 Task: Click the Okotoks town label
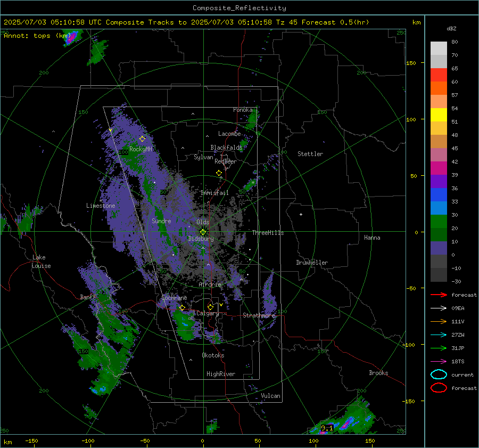click(x=213, y=355)
